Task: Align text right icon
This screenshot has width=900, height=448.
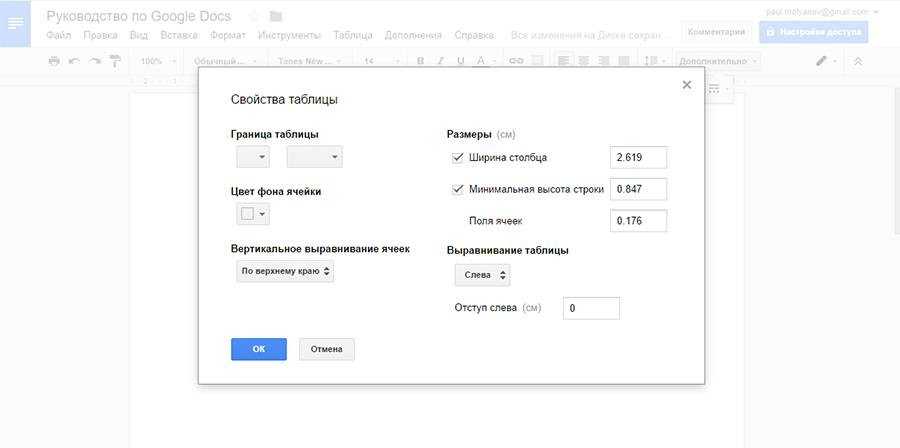Action: pyautogui.click(x=603, y=61)
